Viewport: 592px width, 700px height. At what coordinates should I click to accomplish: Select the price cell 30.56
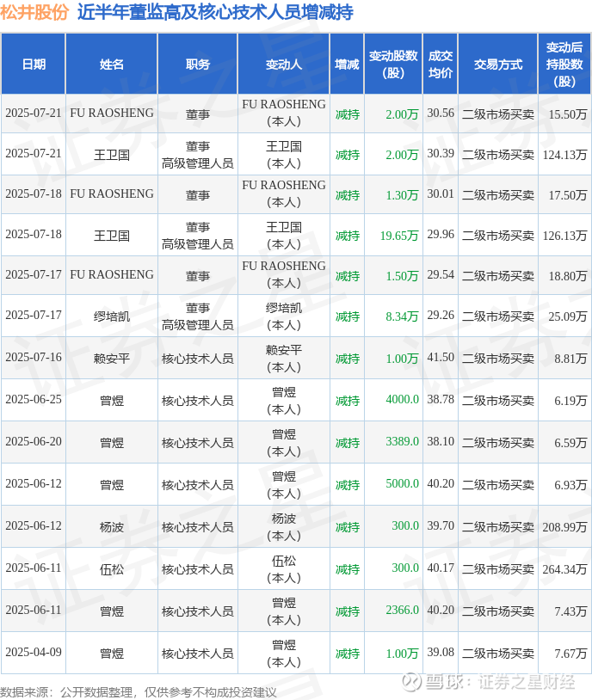click(x=441, y=113)
